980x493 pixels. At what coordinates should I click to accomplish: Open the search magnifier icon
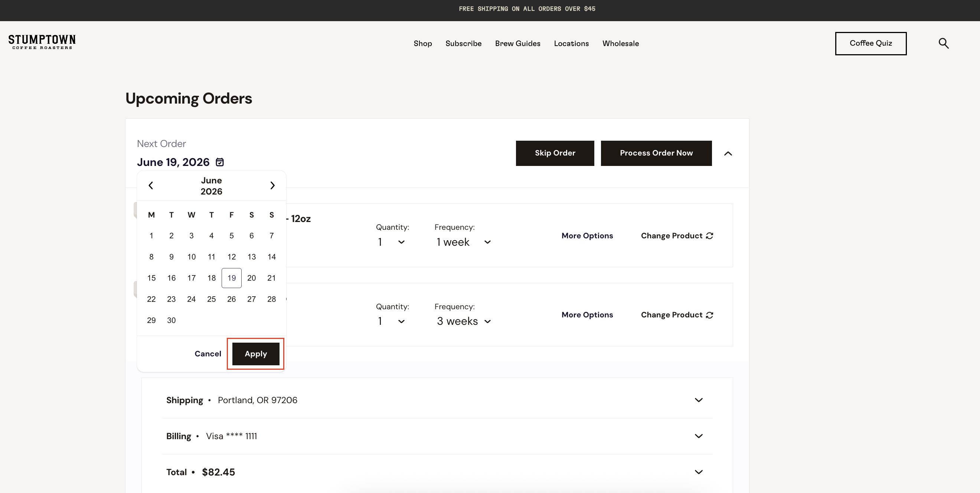click(x=944, y=43)
